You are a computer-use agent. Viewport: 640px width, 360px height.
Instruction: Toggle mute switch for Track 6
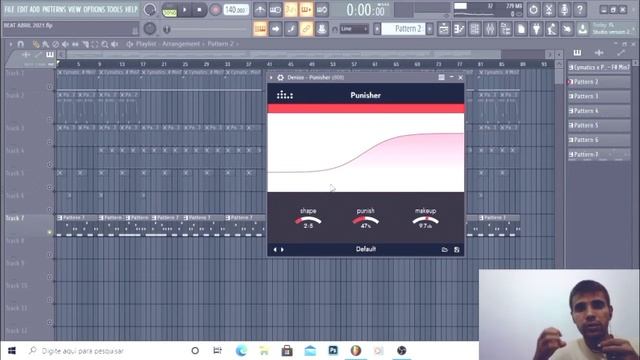tap(50, 210)
